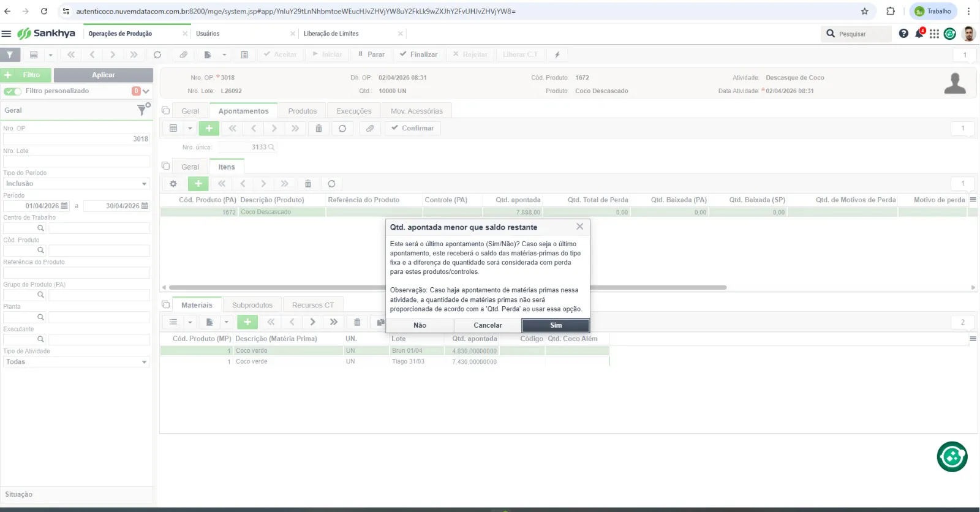This screenshot has height=512, width=980.
Task: Expand the Materiais list view dropdown arrow
Action: 190,322
